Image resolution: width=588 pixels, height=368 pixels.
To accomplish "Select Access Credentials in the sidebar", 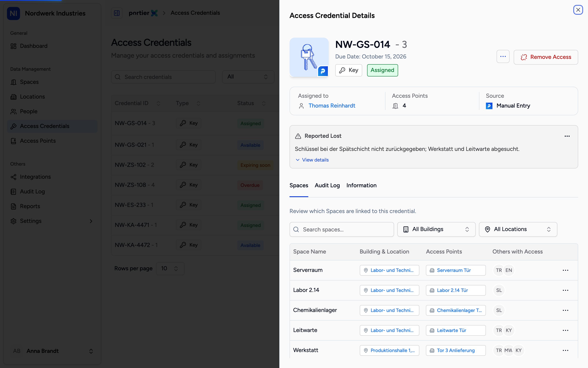I will pyautogui.click(x=52, y=126).
